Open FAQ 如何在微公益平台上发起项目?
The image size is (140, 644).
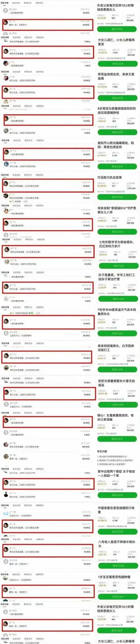(x=112, y=464)
